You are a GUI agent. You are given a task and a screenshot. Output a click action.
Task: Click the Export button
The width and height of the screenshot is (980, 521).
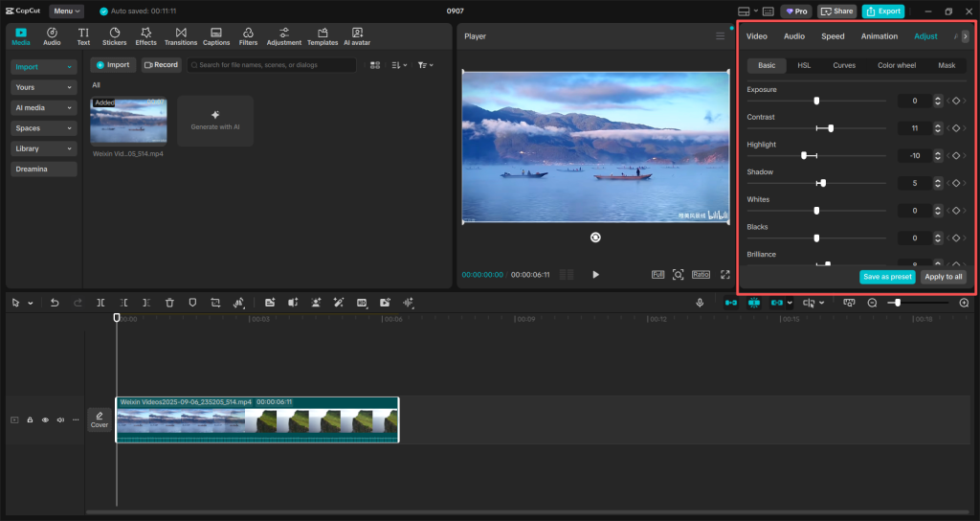tap(883, 11)
